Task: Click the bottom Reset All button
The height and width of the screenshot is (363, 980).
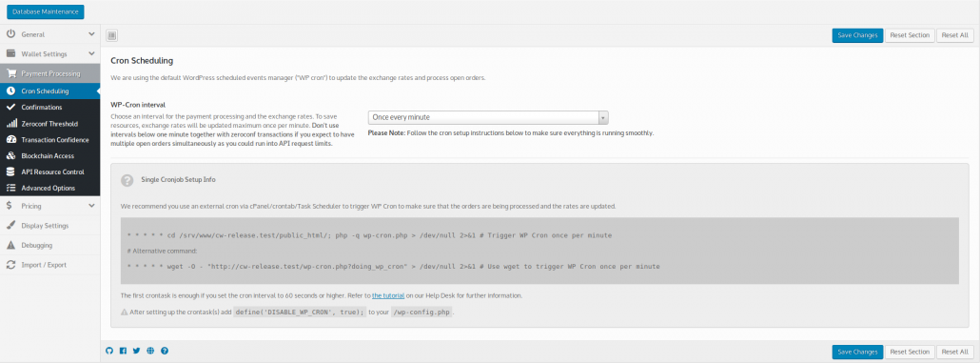Action: [955, 352]
